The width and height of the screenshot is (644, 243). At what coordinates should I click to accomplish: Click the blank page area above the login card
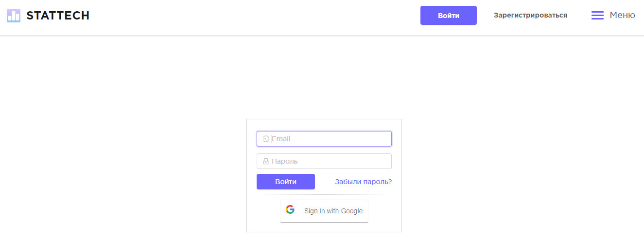click(324, 78)
